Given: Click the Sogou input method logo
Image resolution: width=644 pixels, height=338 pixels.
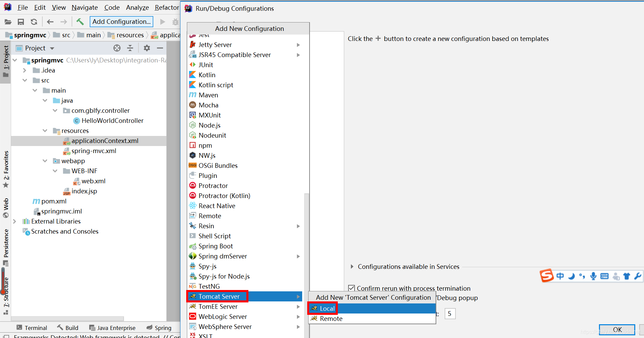Looking at the screenshot, I should pyautogui.click(x=547, y=276).
